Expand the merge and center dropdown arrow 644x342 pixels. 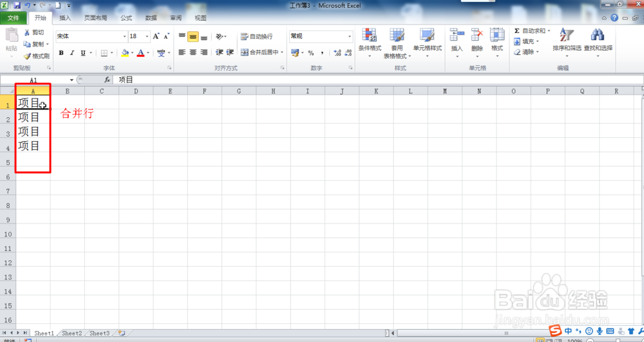click(x=282, y=52)
